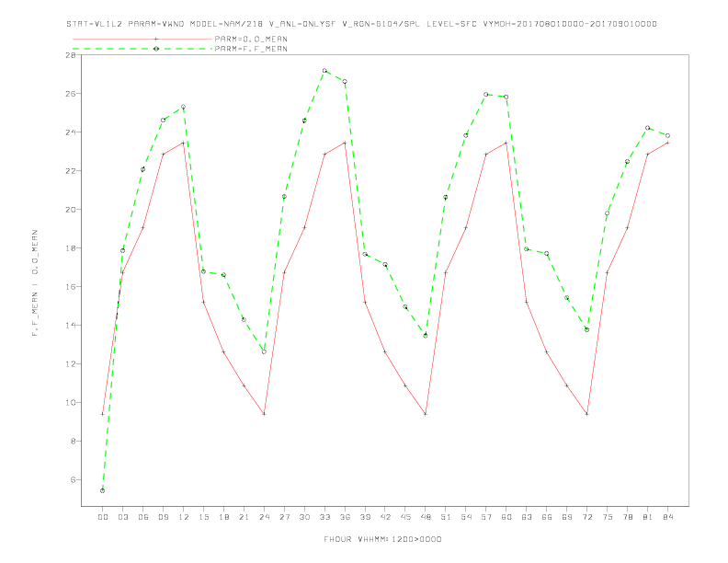Click the green circle marker at hour 12
The width and height of the screenshot is (728, 563).
click(184, 107)
